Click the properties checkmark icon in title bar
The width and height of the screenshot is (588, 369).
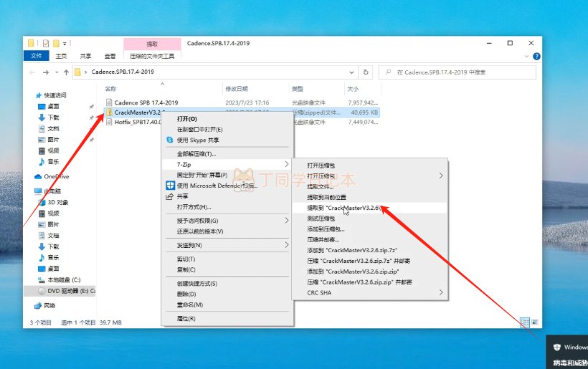tap(46, 44)
